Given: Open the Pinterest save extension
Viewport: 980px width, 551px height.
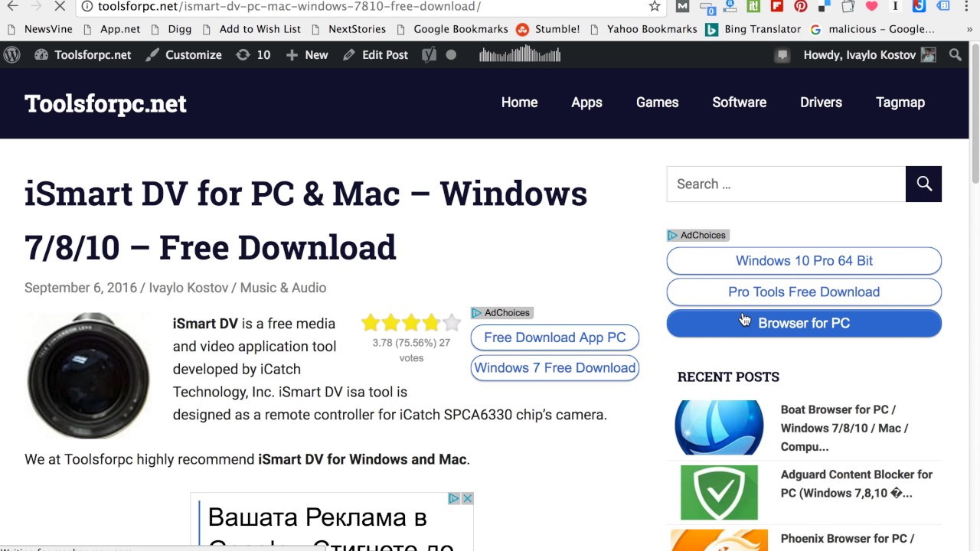Looking at the screenshot, I should point(800,6).
